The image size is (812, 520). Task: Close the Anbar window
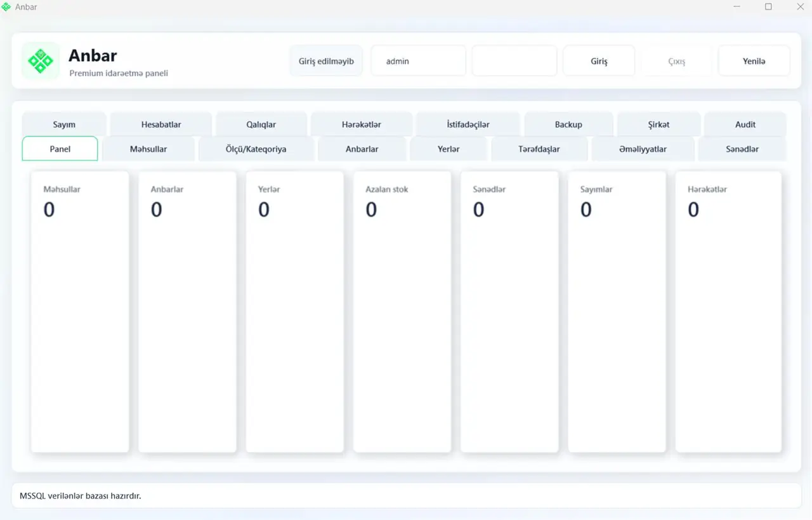pyautogui.click(x=800, y=6)
